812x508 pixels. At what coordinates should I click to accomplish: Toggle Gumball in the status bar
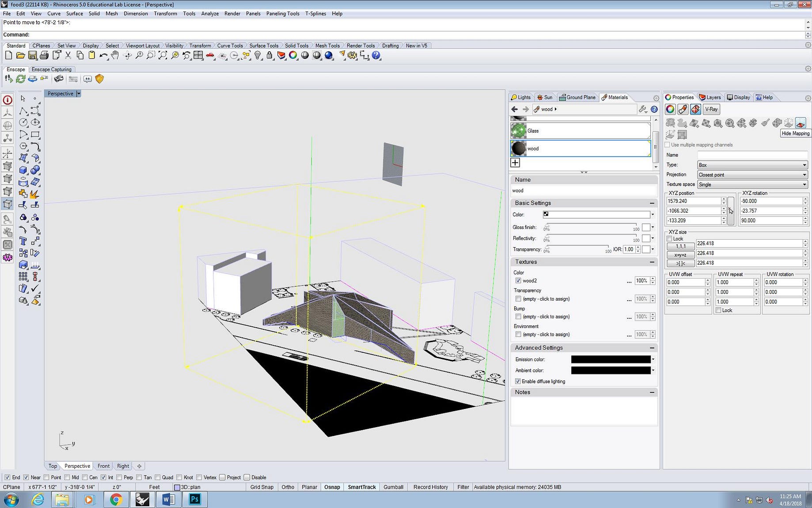tap(393, 487)
